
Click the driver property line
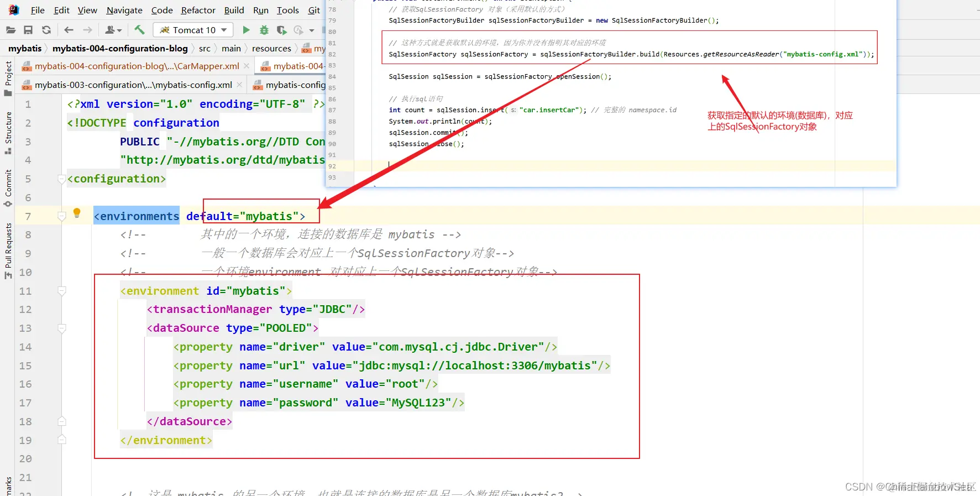click(365, 347)
